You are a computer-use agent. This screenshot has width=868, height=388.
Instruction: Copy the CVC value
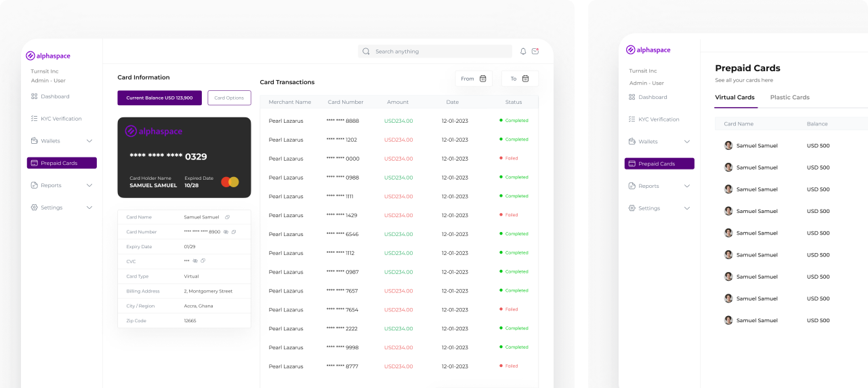203,261
